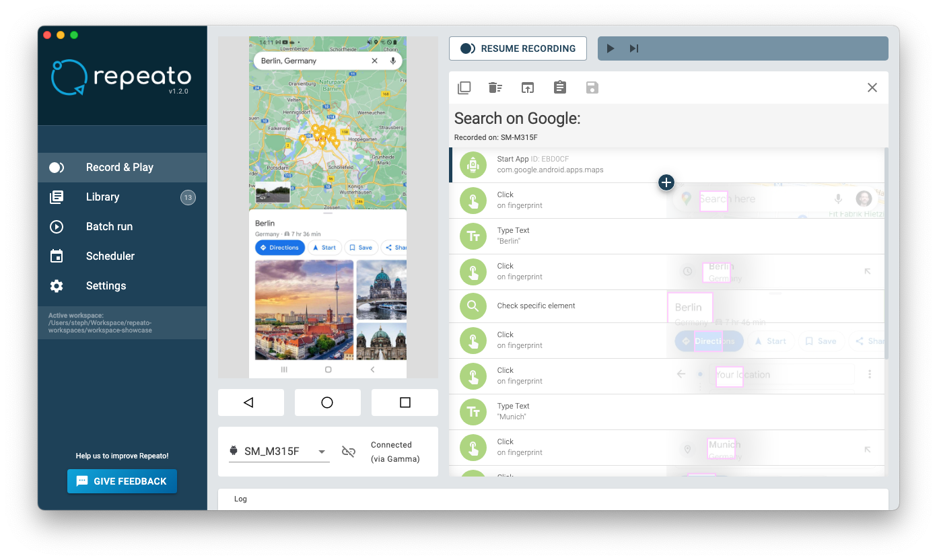Go to Batch run in the sidebar

click(x=123, y=227)
